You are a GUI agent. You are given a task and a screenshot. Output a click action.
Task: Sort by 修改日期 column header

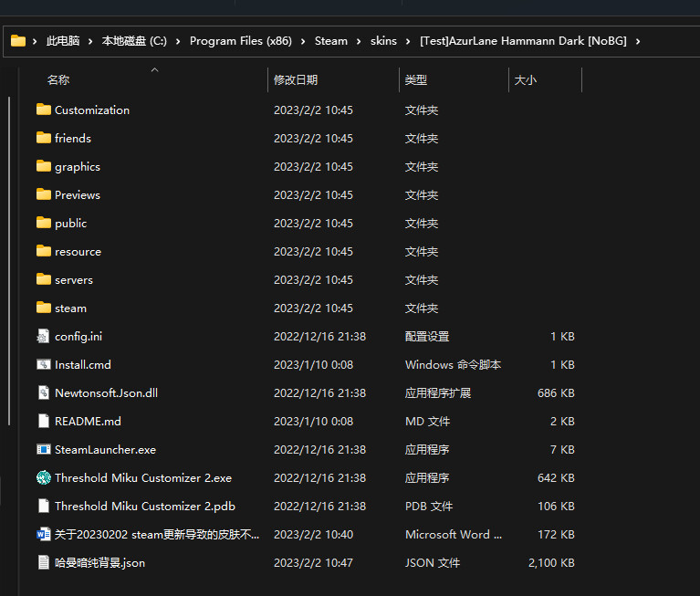tap(296, 80)
